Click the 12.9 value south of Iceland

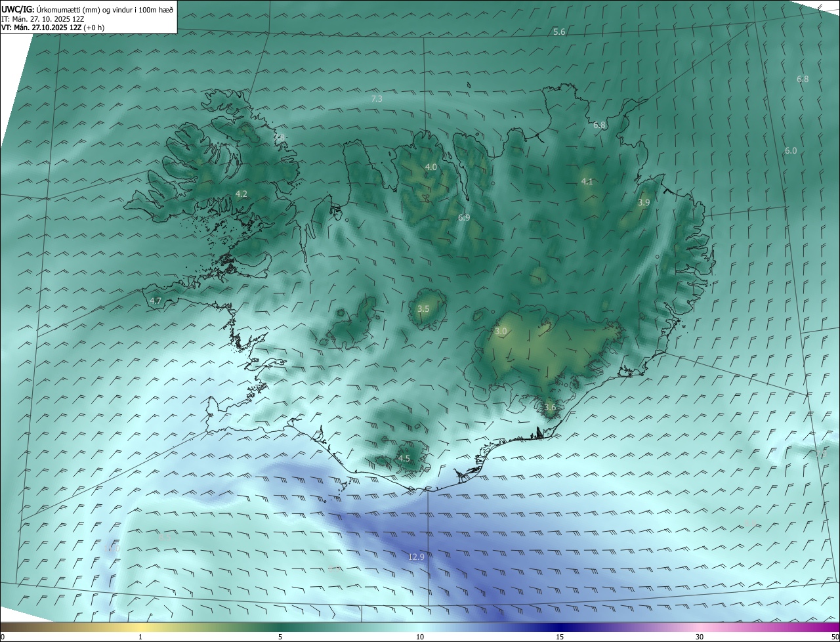(x=417, y=557)
